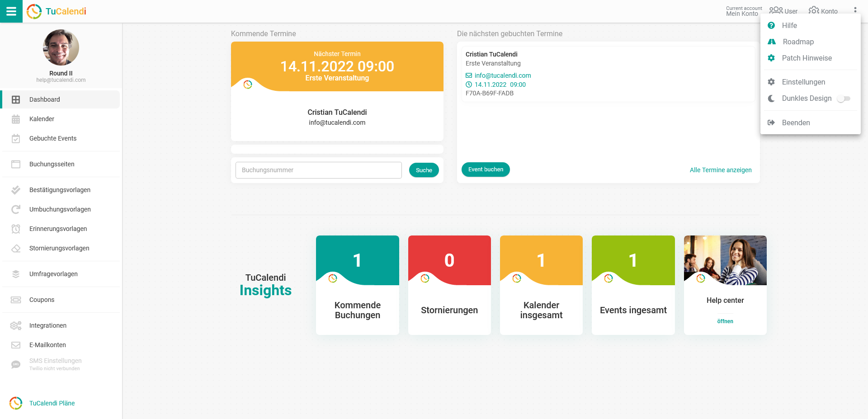Screen dimensions: 868x419
Task: Select Patch Hinweise menu entry
Action: (x=810, y=58)
